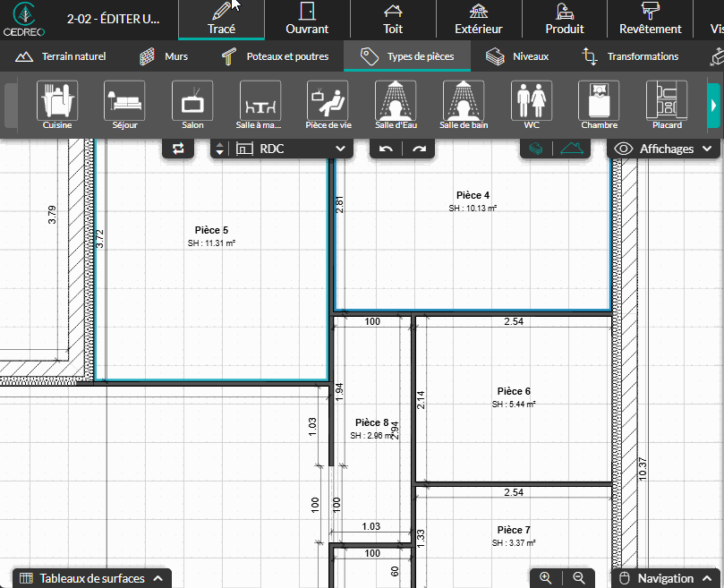Toggle the roof outline view icon

coord(573,149)
